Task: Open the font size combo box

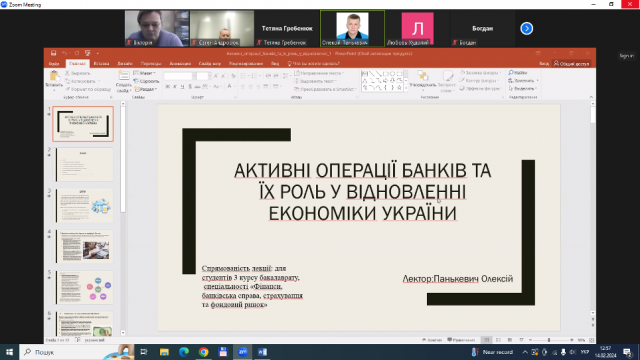Action: click(x=203, y=76)
